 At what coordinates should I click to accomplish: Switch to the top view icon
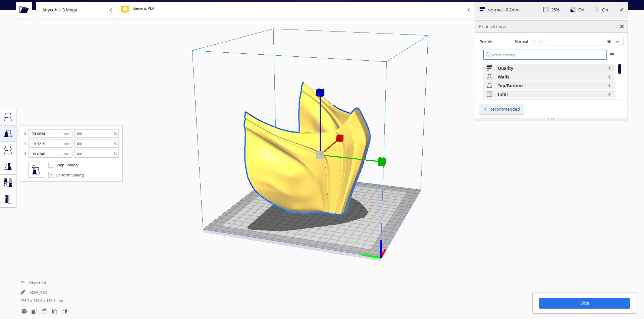(44, 311)
